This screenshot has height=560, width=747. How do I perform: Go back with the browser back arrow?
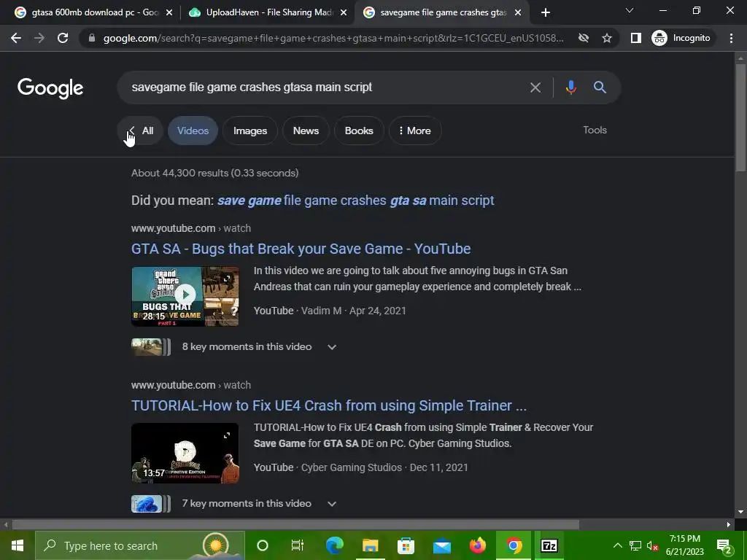[x=16, y=38]
